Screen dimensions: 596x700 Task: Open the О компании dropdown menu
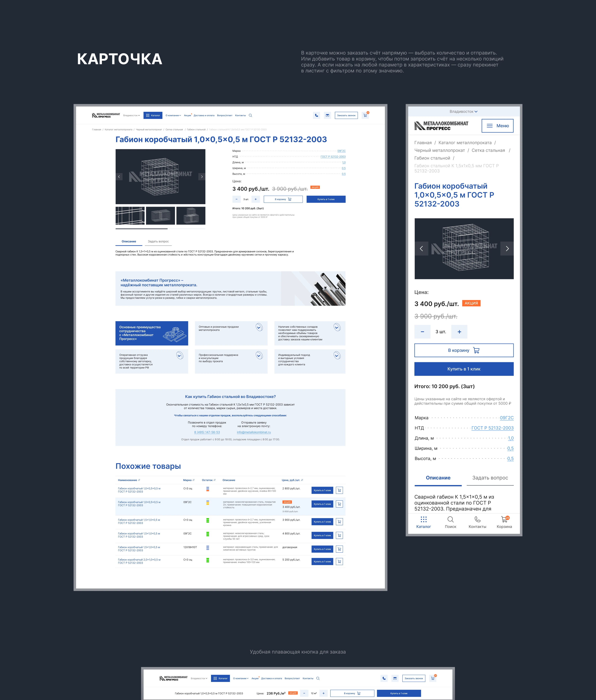(x=173, y=116)
